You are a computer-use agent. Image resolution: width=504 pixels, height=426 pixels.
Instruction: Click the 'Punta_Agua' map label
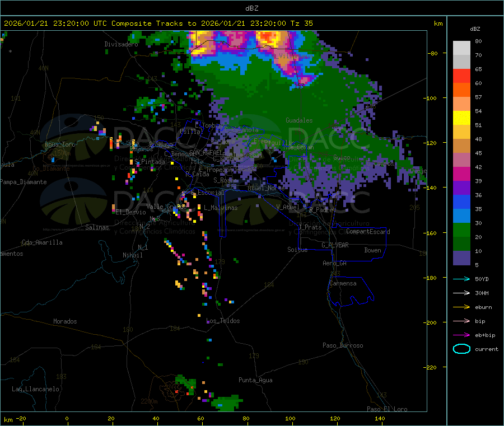pyautogui.click(x=255, y=380)
